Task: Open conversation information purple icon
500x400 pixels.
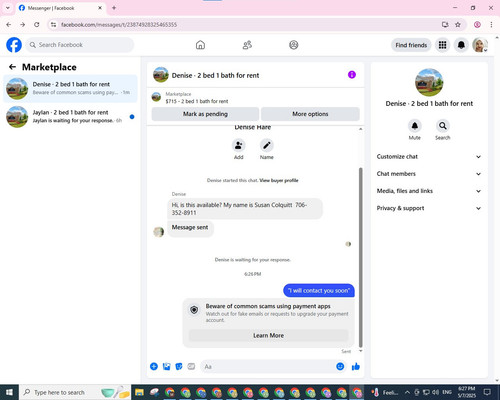Action: 352,75
